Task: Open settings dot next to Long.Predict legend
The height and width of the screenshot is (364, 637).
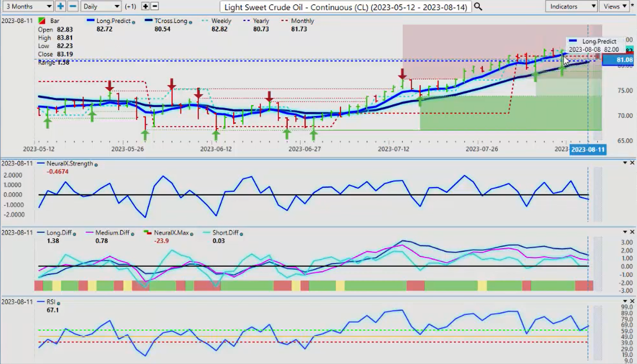Action: click(134, 22)
